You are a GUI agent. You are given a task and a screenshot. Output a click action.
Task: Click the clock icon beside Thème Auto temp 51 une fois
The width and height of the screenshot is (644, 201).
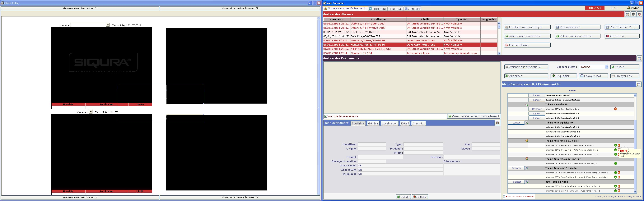pyautogui.click(x=527, y=168)
